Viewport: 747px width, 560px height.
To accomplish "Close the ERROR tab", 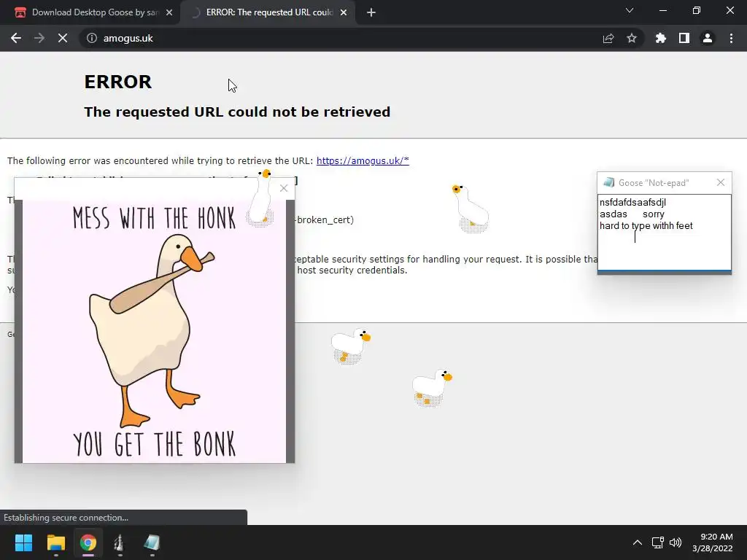I will [344, 13].
